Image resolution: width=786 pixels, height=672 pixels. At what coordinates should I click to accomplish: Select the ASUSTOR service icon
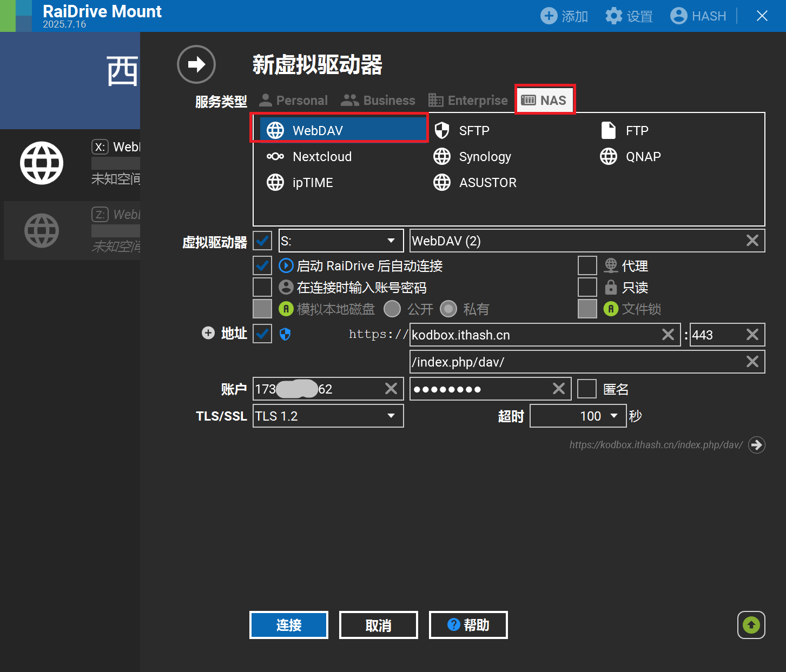[x=442, y=182]
